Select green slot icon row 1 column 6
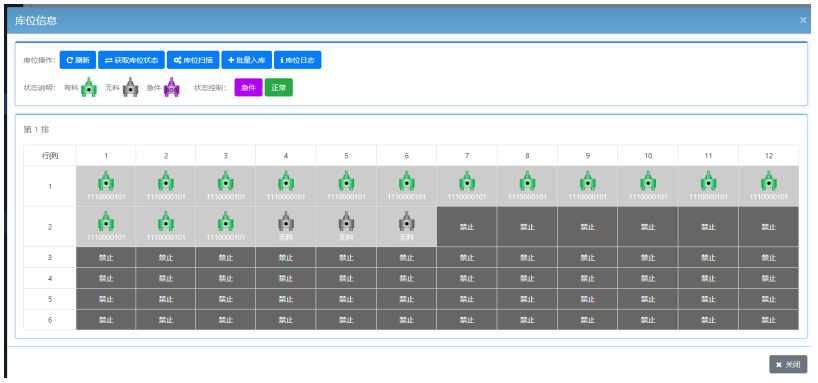This screenshot has width=818, height=383. pos(406,181)
